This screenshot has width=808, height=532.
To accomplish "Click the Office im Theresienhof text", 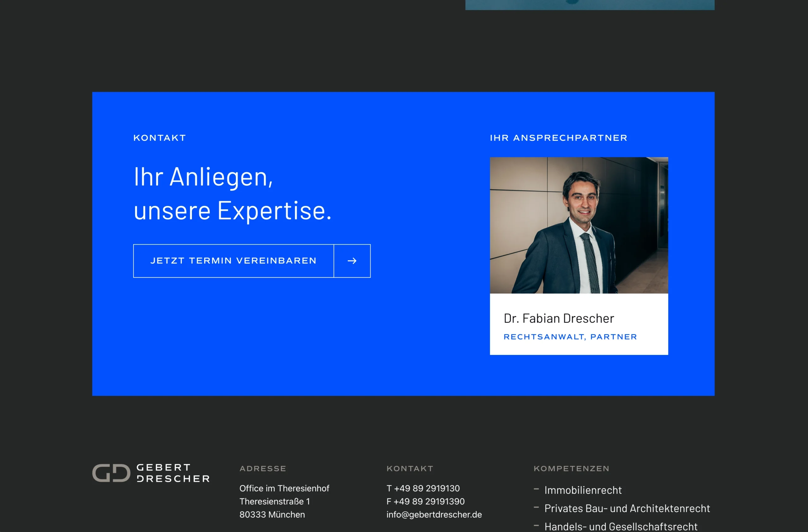I will coord(284,488).
